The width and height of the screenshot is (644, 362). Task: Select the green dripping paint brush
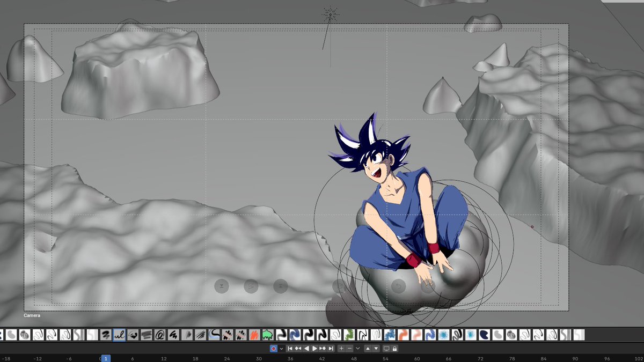pyautogui.click(x=267, y=335)
